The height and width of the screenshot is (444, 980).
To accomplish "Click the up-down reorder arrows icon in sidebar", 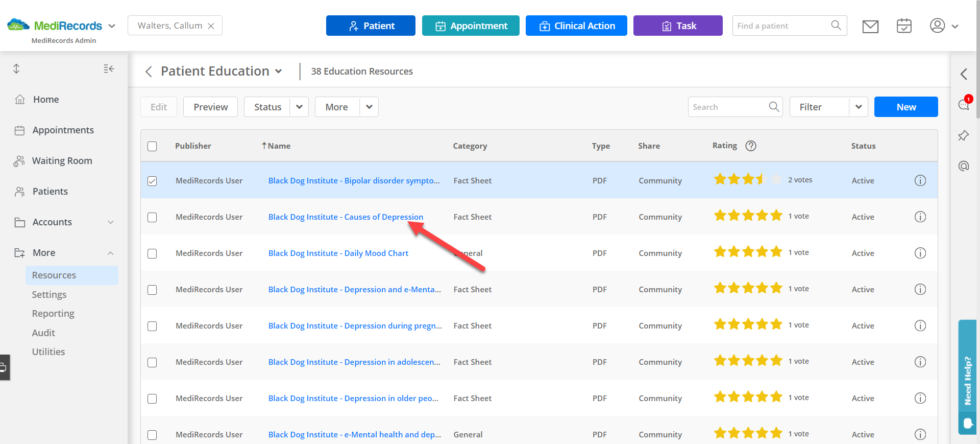I will (16, 68).
